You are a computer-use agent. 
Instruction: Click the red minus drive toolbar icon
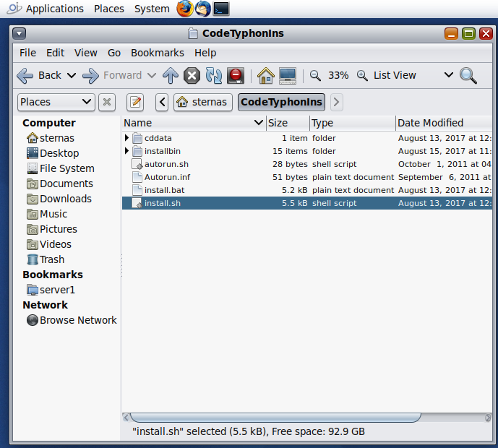pos(236,76)
